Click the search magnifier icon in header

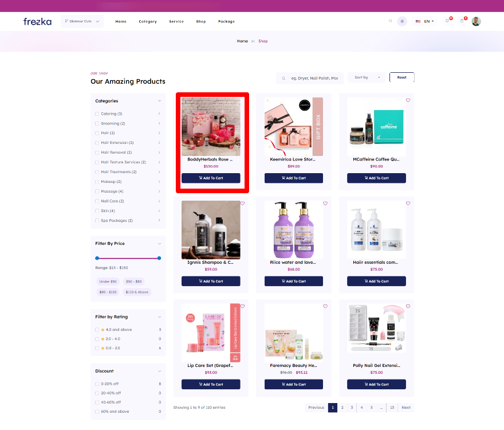(x=391, y=21)
